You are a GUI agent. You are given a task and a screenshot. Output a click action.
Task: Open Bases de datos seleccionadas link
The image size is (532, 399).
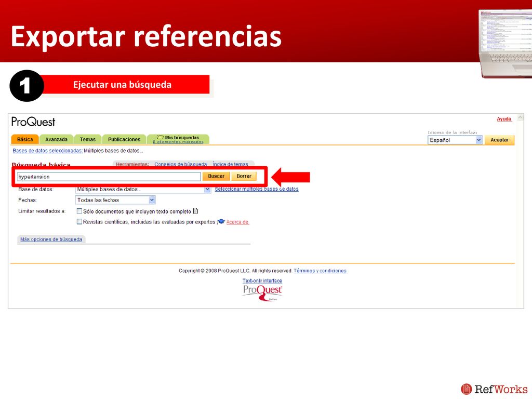[x=47, y=151]
